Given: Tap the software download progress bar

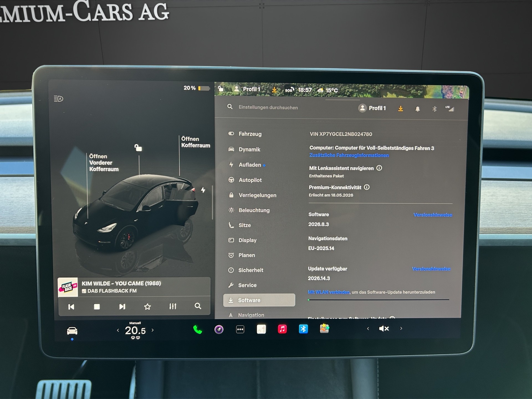Looking at the screenshot, I should (378, 300).
